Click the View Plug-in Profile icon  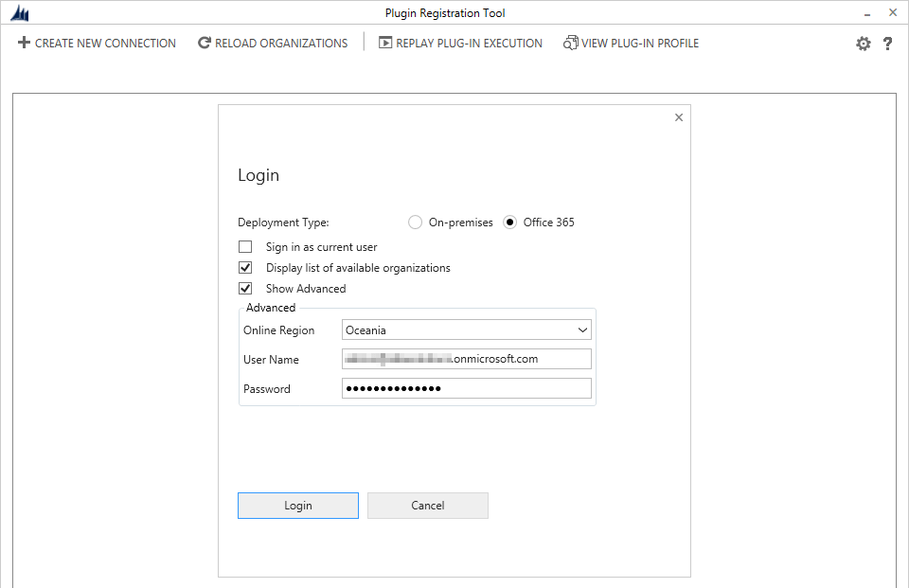(570, 44)
